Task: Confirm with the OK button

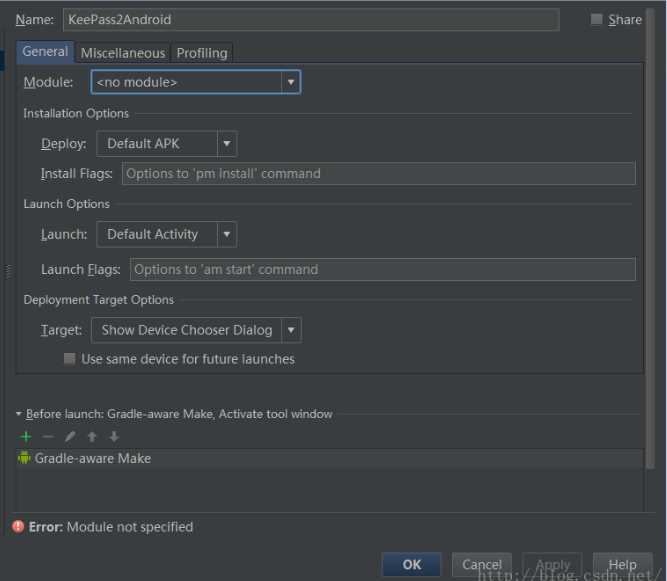Action: click(x=411, y=564)
